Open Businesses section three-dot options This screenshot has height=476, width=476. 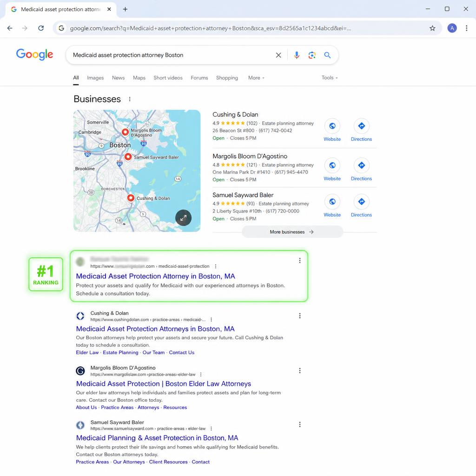(130, 99)
